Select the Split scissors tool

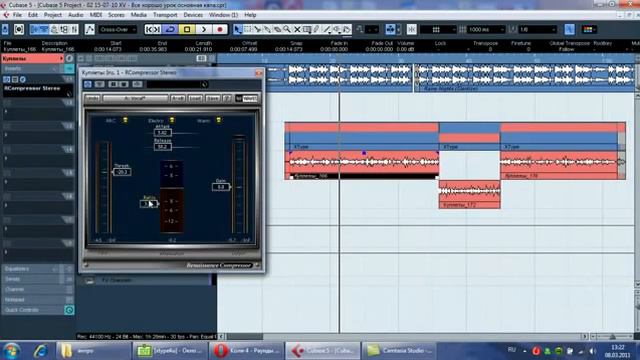257,29
